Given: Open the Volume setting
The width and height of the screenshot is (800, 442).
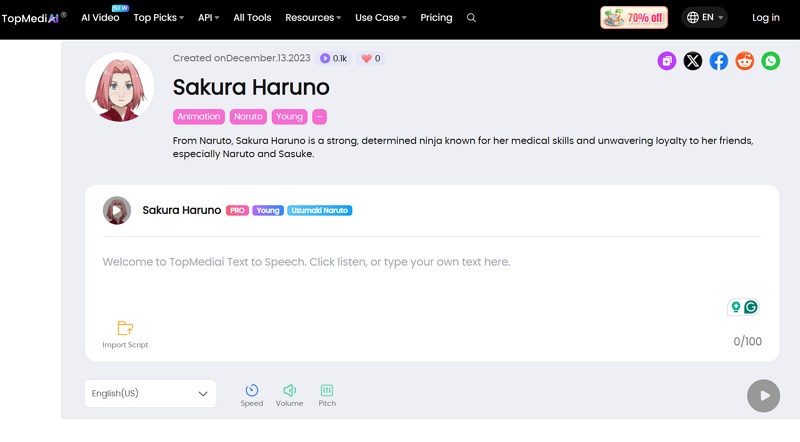Looking at the screenshot, I should (289, 396).
